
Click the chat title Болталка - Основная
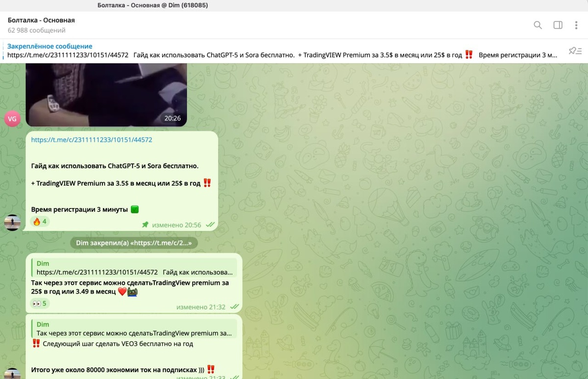tap(41, 20)
